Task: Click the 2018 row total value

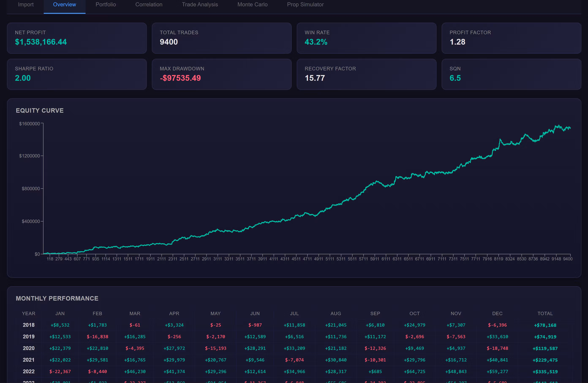Action: click(x=545, y=325)
